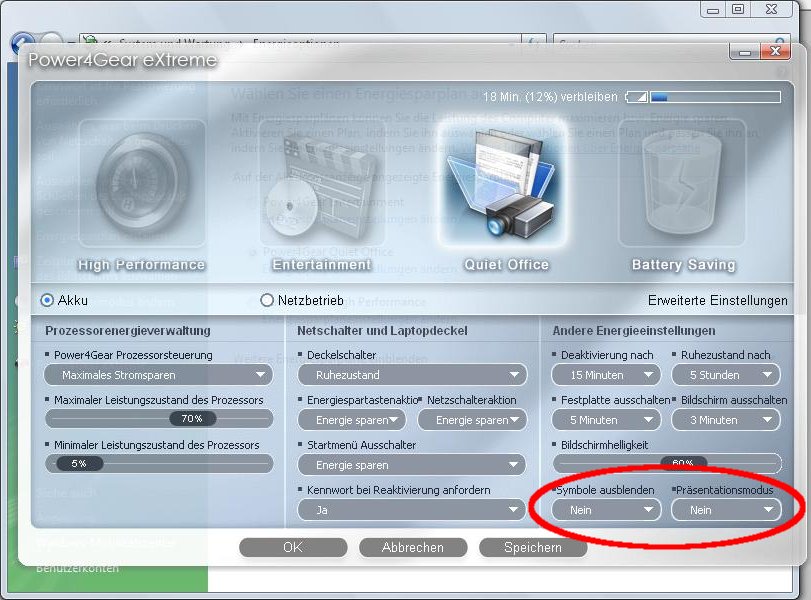Open the Präsentationsmodus dropdown
Viewport: 811px width, 600px height.
(x=726, y=510)
